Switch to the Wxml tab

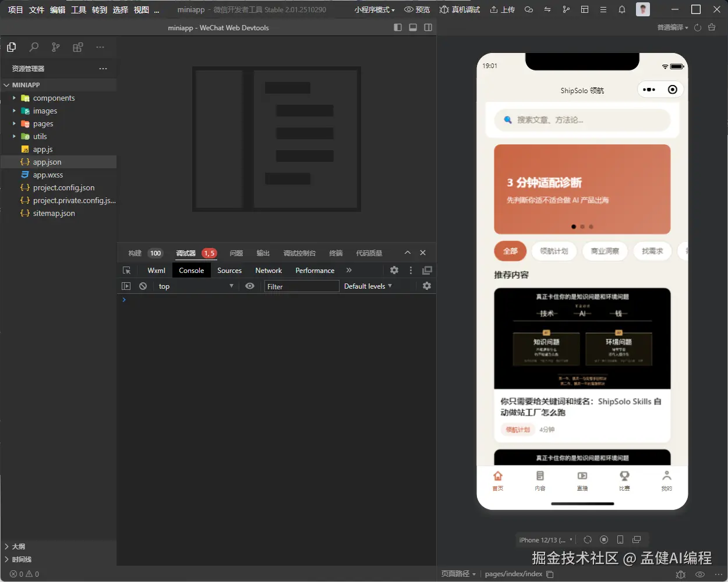point(156,270)
